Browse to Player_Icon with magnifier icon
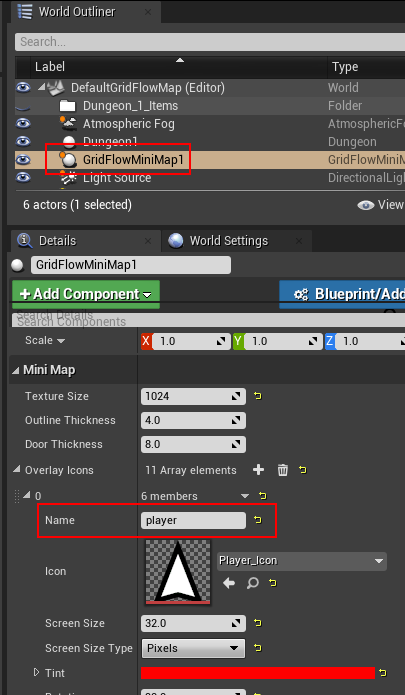The height and width of the screenshot is (695, 405). click(253, 583)
